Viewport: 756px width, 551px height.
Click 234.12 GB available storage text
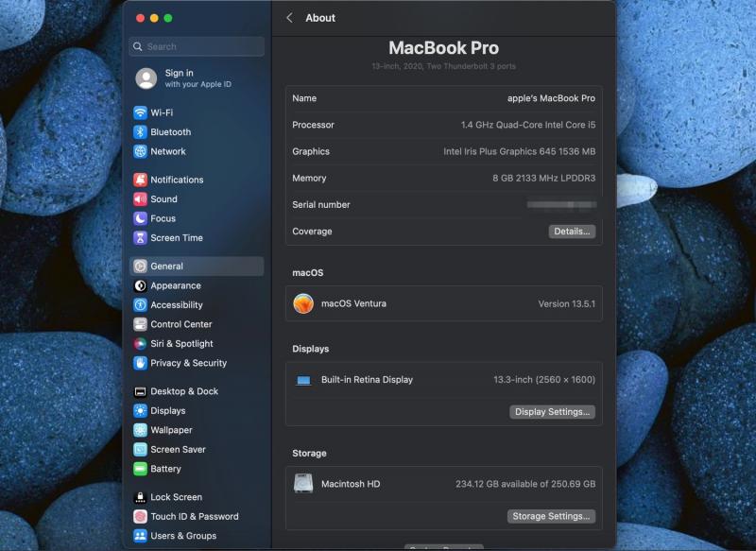pyautogui.click(x=525, y=484)
